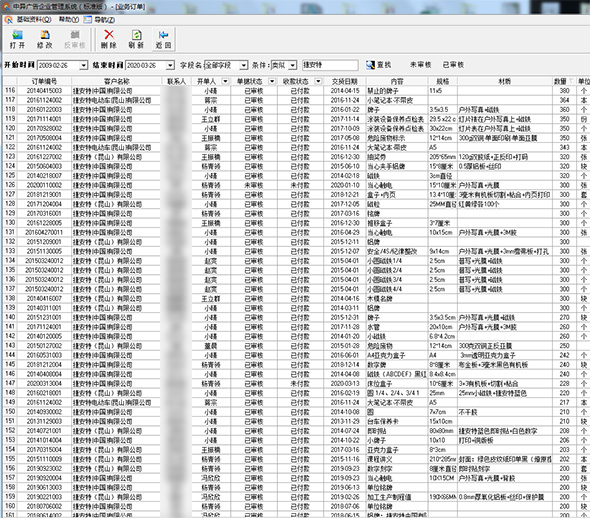The width and height of the screenshot is (590, 518).
Task: Open the 单据状态 column filter arrow
Action: coord(272,81)
